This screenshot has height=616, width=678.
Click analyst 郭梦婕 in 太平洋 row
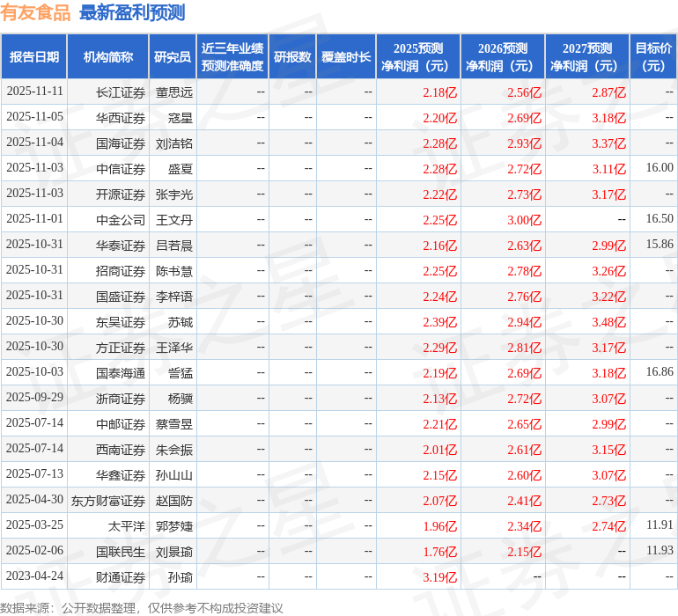(173, 525)
